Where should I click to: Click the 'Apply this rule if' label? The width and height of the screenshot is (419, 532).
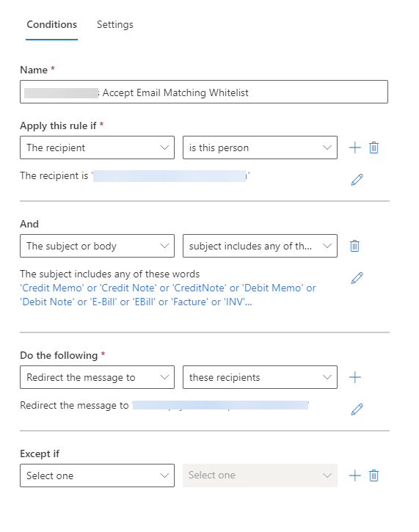tap(58, 126)
